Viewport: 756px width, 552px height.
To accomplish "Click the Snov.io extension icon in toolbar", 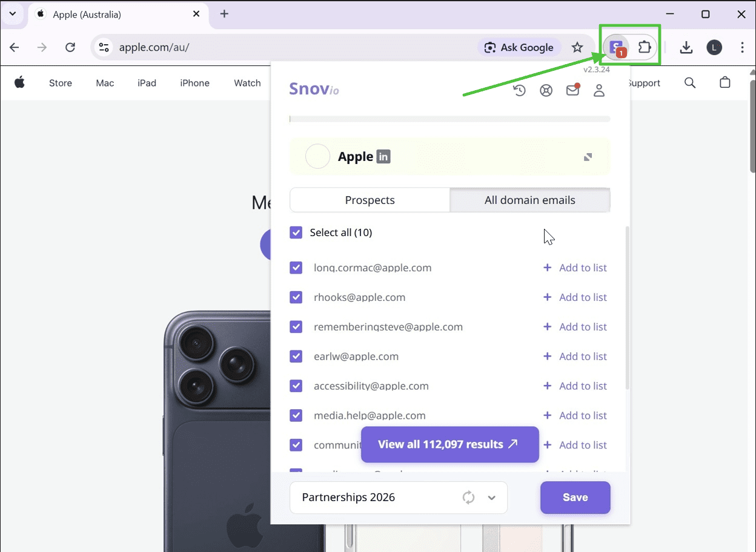I will (617, 47).
